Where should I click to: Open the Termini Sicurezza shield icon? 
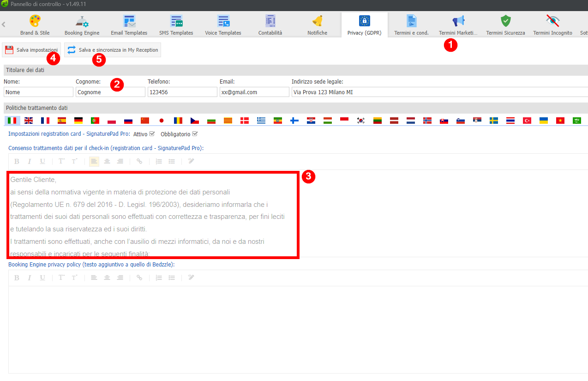coord(506,21)
